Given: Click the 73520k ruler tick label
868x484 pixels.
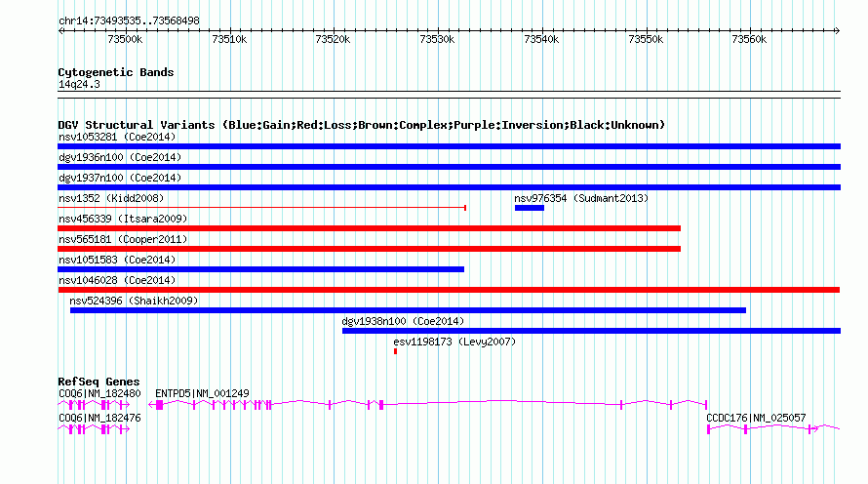Looking at the screenshot, I should click(333, 39).
